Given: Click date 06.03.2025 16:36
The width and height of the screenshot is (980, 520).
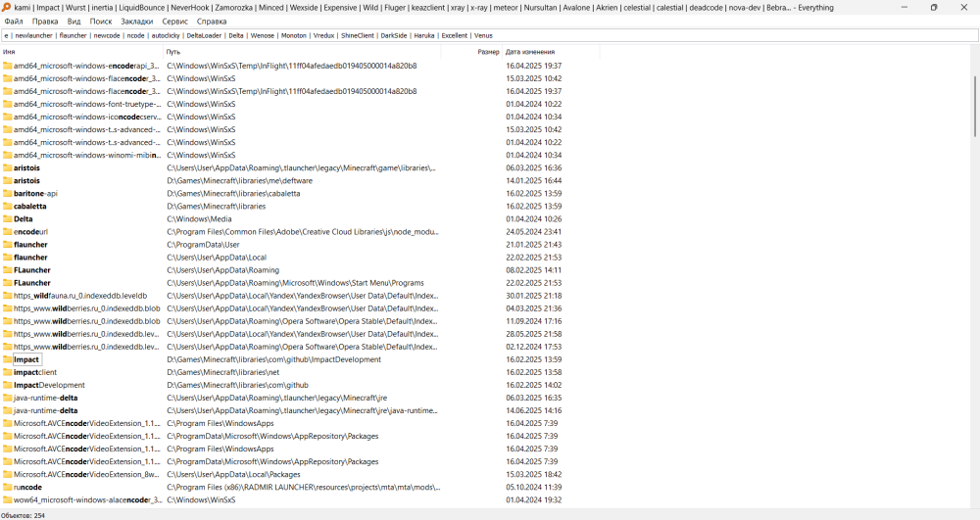Looking at the screenshot, I should 534,167.
